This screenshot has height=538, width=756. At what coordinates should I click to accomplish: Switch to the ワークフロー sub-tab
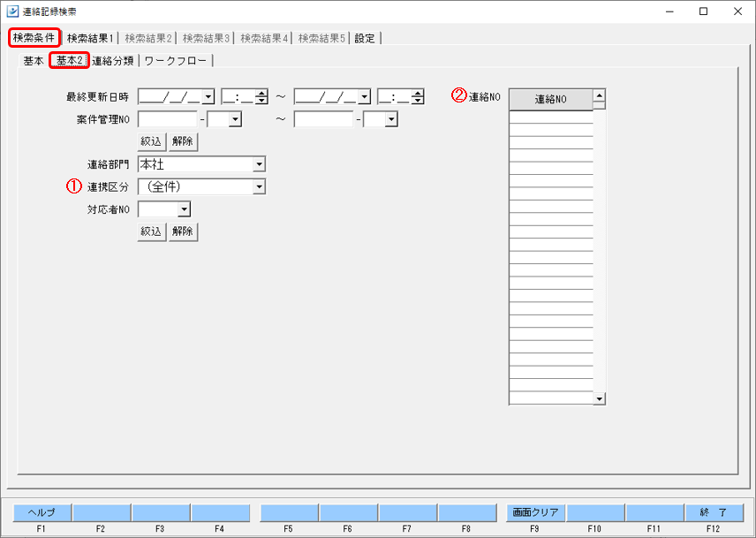(176, 61)
